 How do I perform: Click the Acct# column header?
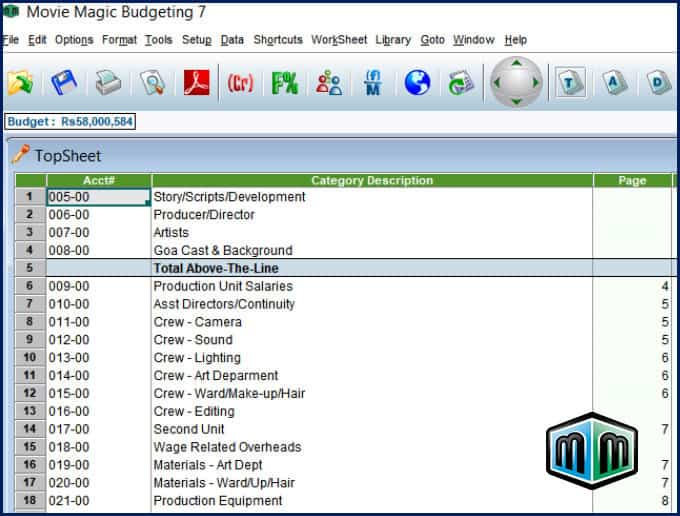pos(99,180)
